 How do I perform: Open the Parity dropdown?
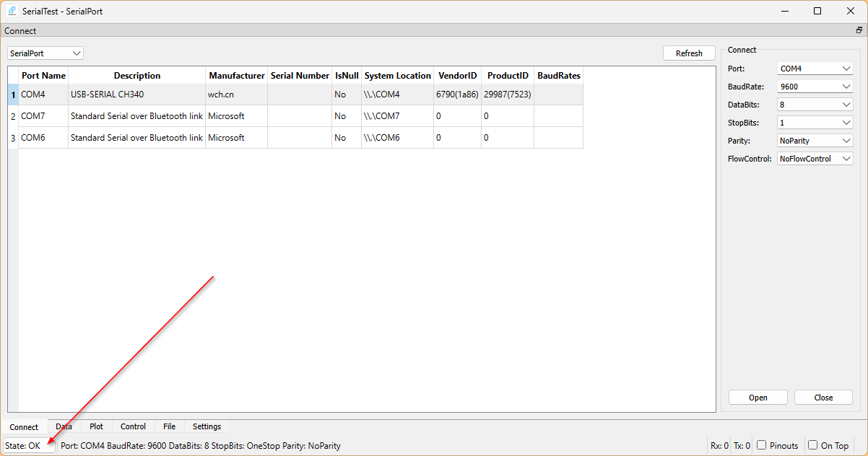[815, 141]
